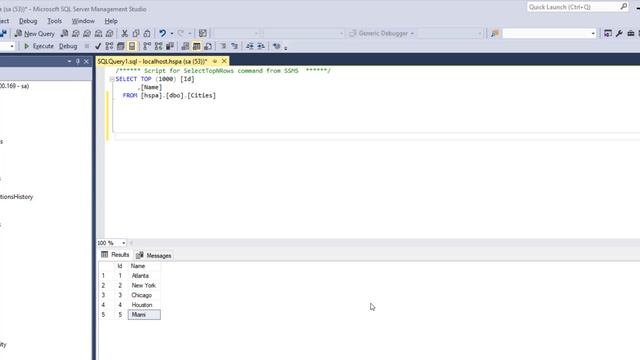Screen dimensions: 640x360
Task: Cut the selection with scissors icon
Action: pos(124,33)
